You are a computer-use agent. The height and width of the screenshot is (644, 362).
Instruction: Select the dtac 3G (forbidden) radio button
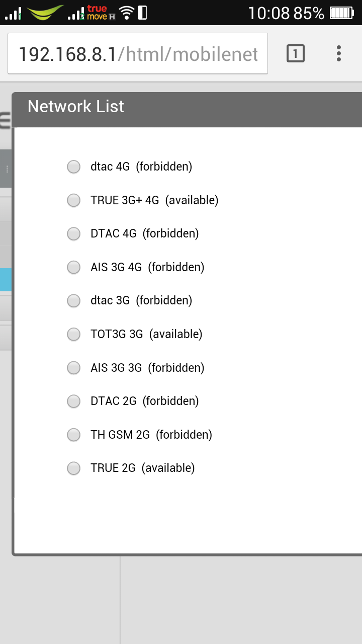(74, 300)
